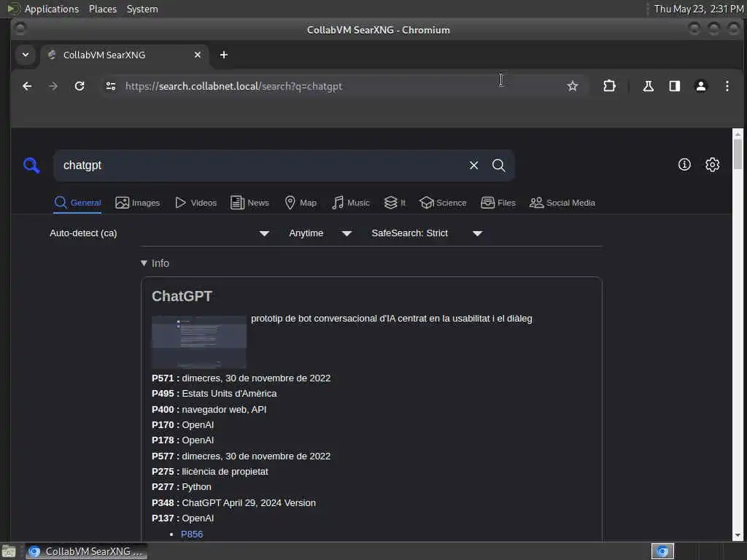Open the Anytime time range dropdown
This screenshot has height=560, width=747.
coord(320,233)
